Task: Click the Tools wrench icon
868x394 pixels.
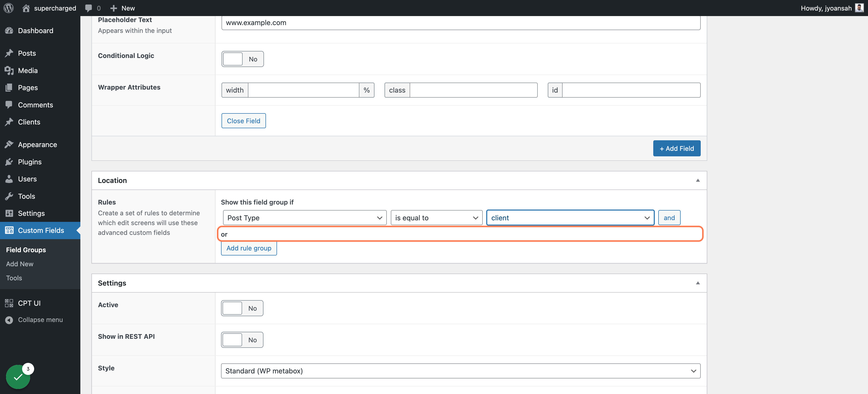Action: point(9,196)
